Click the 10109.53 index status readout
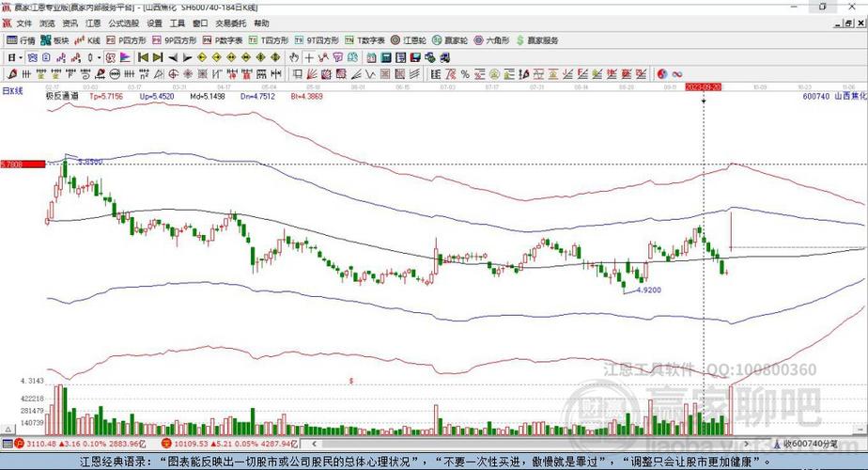Viewport: 868px width, 470px height. click(230, 444)
